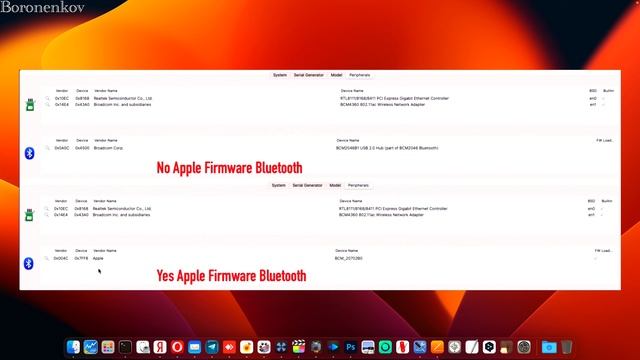Click the BSD header in the bottom screenshot

pos(591,201)
